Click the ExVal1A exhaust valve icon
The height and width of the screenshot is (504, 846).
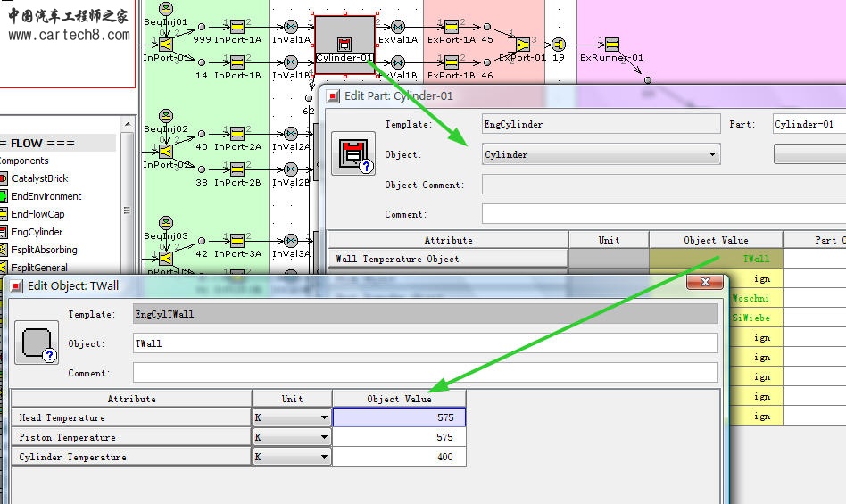[x=398, y=27]
